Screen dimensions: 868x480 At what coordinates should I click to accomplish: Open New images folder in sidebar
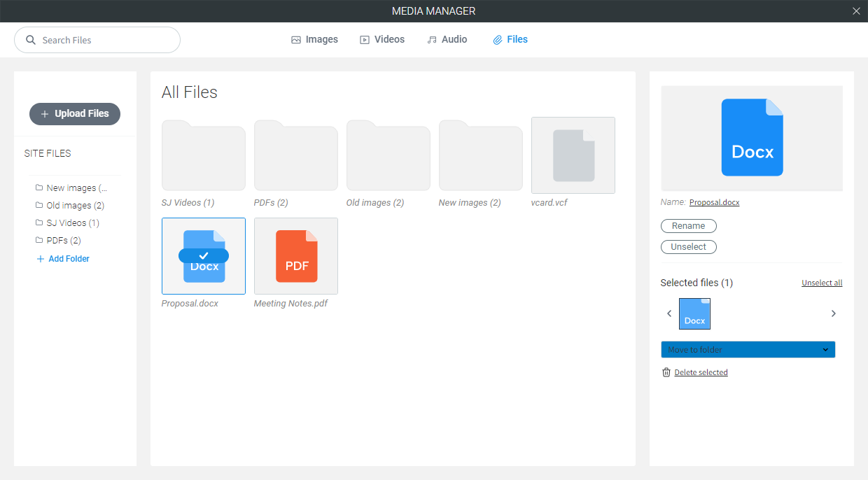click(72, 188)
